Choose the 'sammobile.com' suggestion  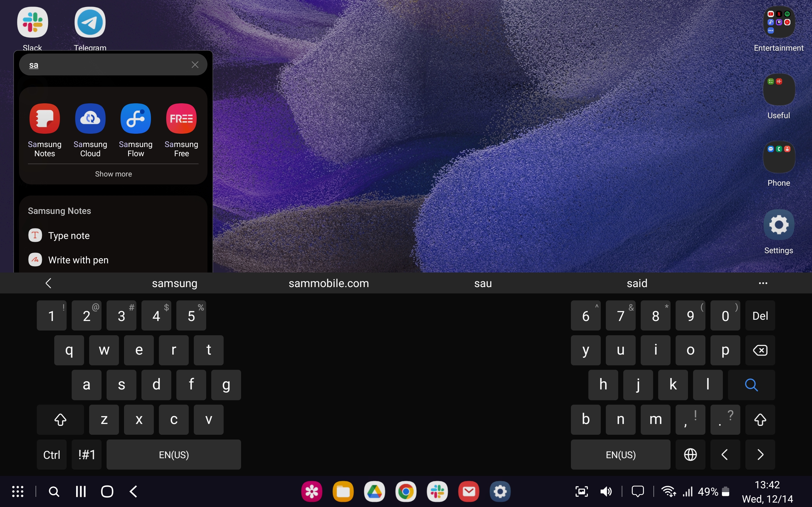point(329,283)
